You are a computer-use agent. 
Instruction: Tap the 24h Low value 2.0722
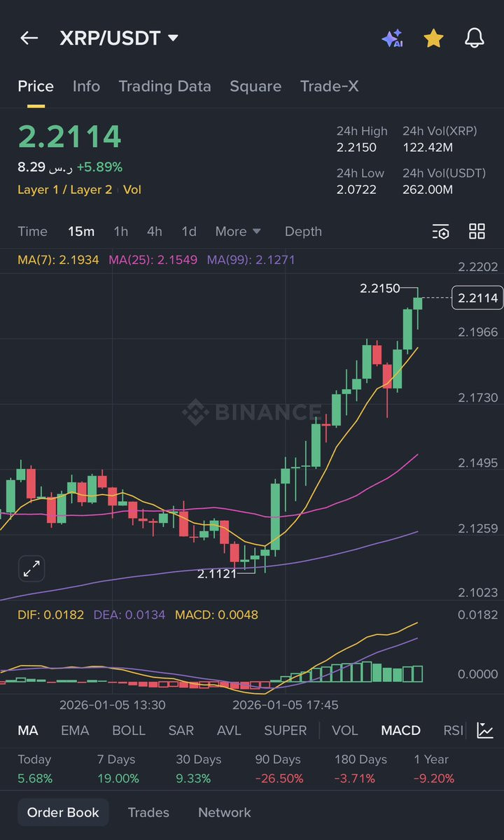point(357,190)
